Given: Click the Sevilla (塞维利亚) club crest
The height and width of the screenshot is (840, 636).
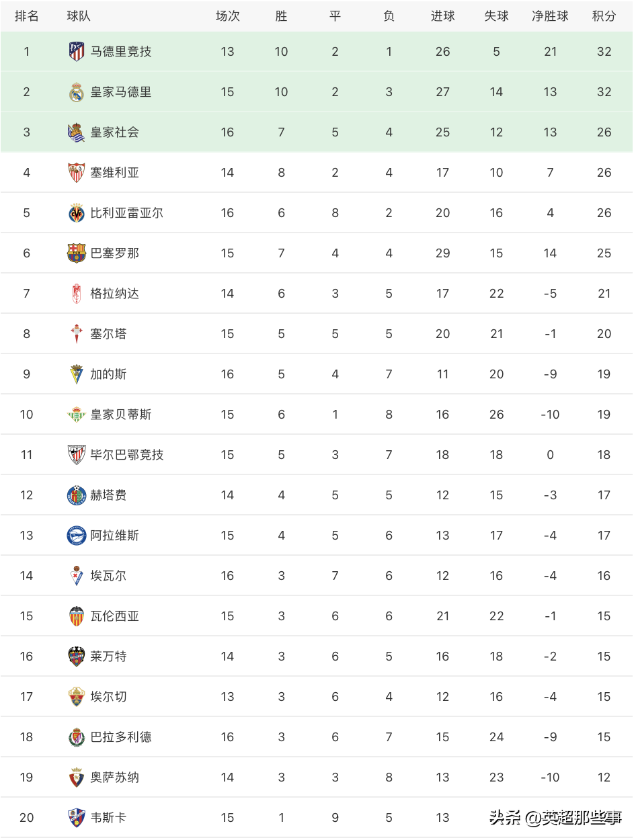Looking at the screenshot, I should click(x=77, y=173).
